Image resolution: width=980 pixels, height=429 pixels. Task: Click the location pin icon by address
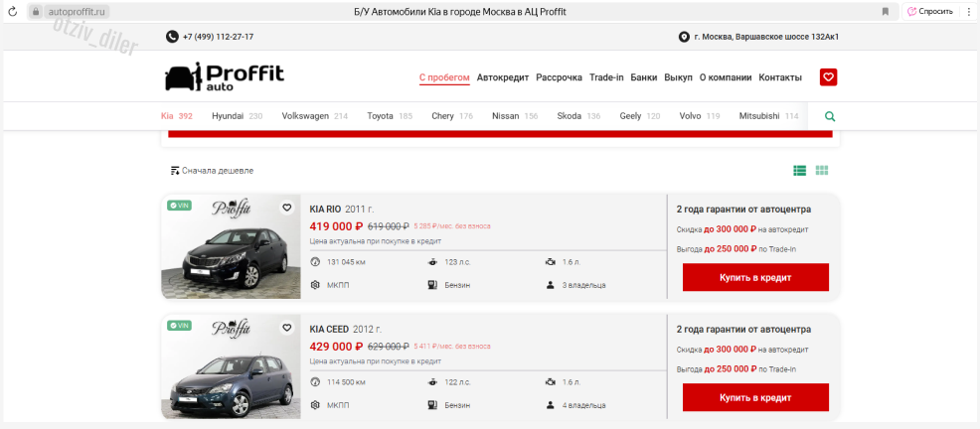click(684, 37)
